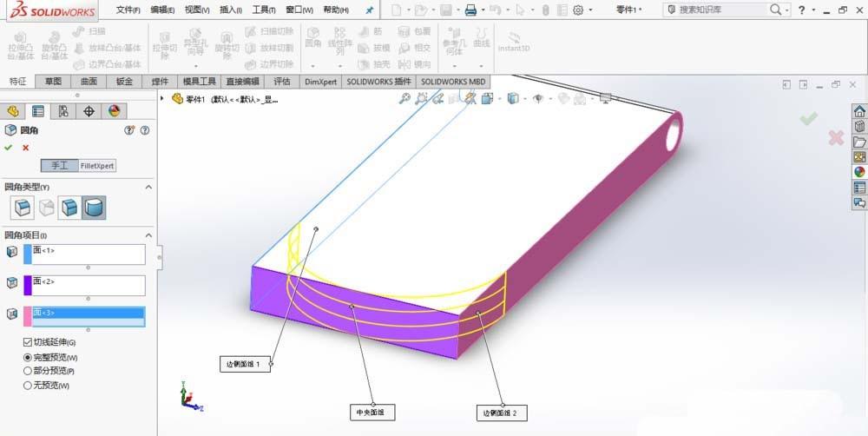Screen dimensions: 868x436
Task: Switch to the 草图 tab
Action: [53, 82]
